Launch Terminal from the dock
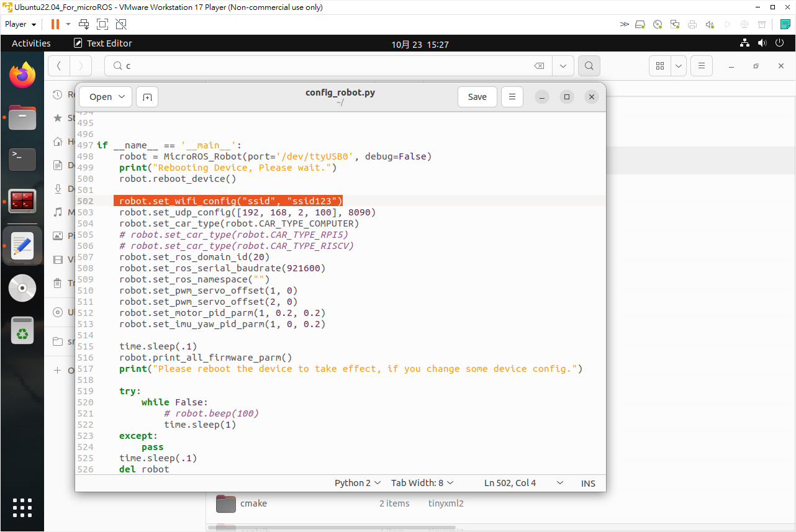 pos(22,160)
